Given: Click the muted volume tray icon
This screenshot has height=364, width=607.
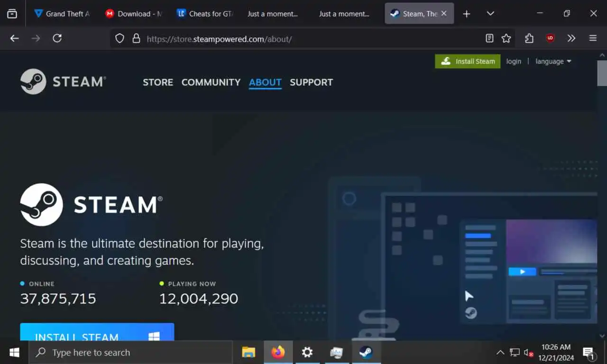Looking at the screenshot, I should click(528, 353).
